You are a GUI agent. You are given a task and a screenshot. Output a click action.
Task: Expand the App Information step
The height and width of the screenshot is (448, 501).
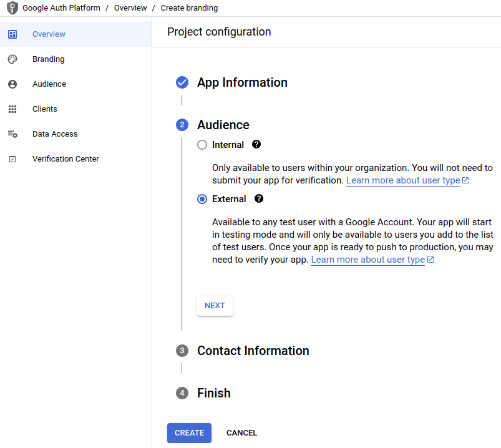coord(242,82)
